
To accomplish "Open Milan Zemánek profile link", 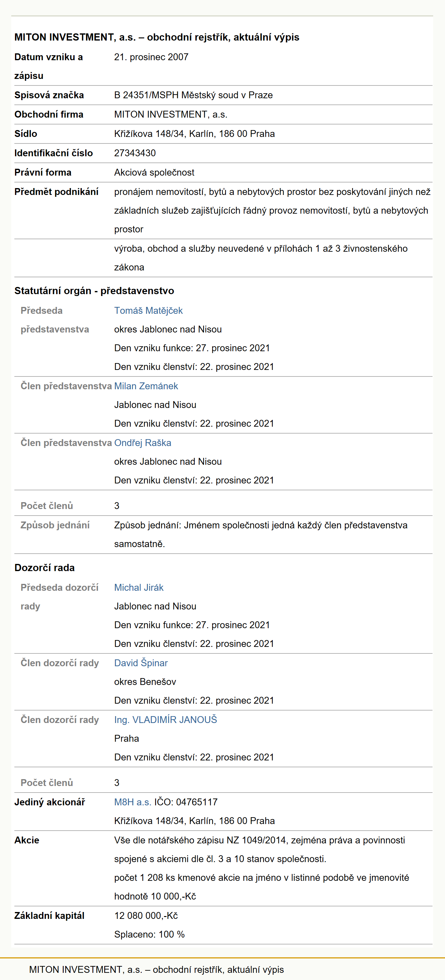I will [x=146, y=386].
